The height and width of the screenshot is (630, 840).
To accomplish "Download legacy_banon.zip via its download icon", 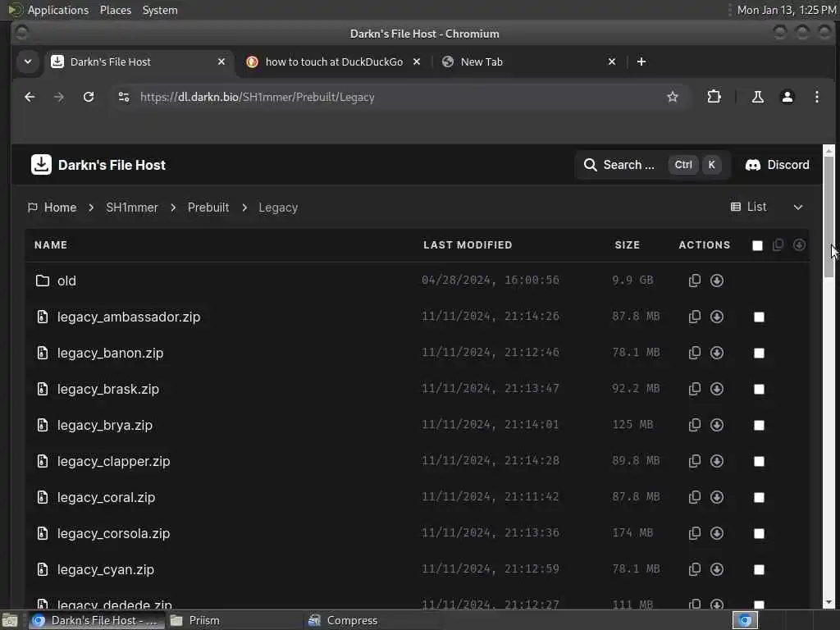I will (717, 353).
